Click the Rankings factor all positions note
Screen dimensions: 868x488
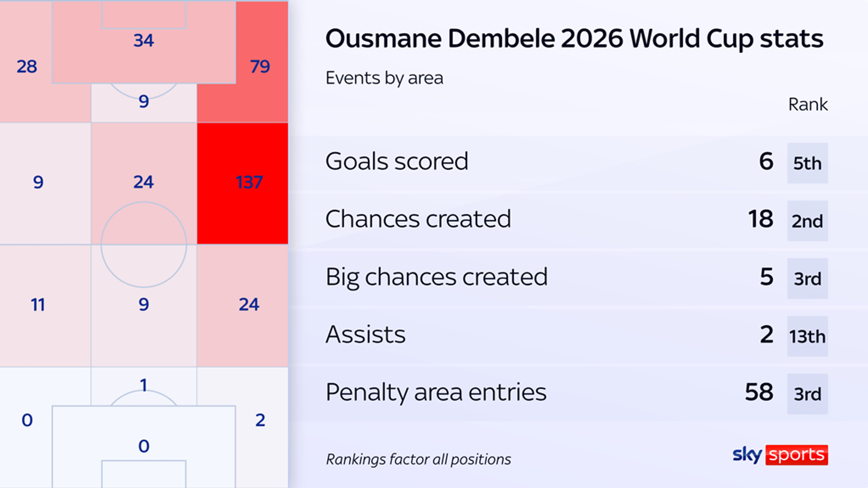(x=418, y=460)
